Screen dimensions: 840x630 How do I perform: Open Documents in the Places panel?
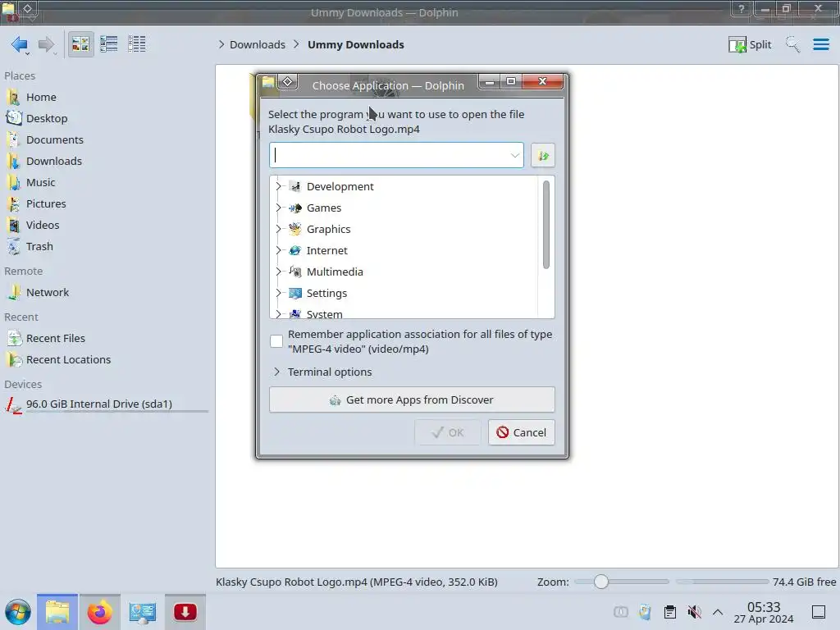coord(55,139)
